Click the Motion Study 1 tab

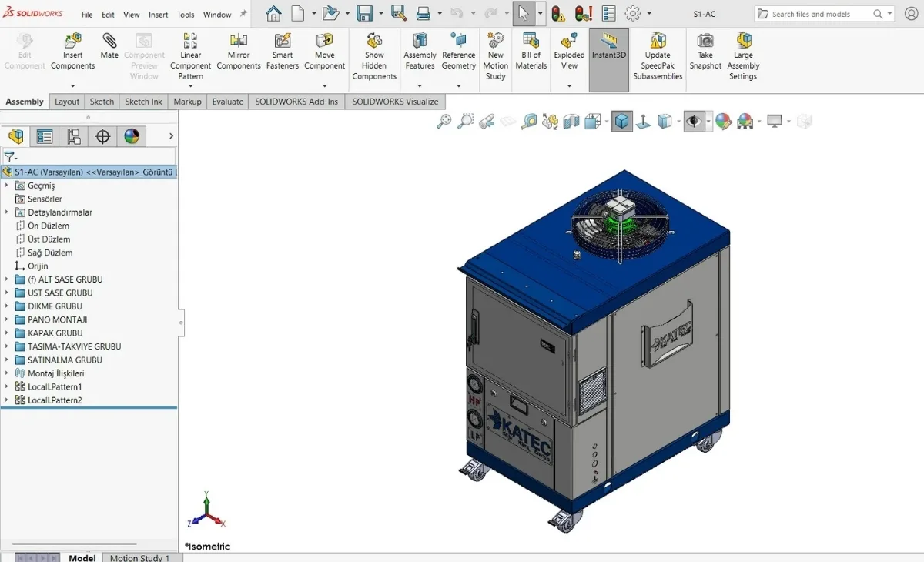coord(139,557)
